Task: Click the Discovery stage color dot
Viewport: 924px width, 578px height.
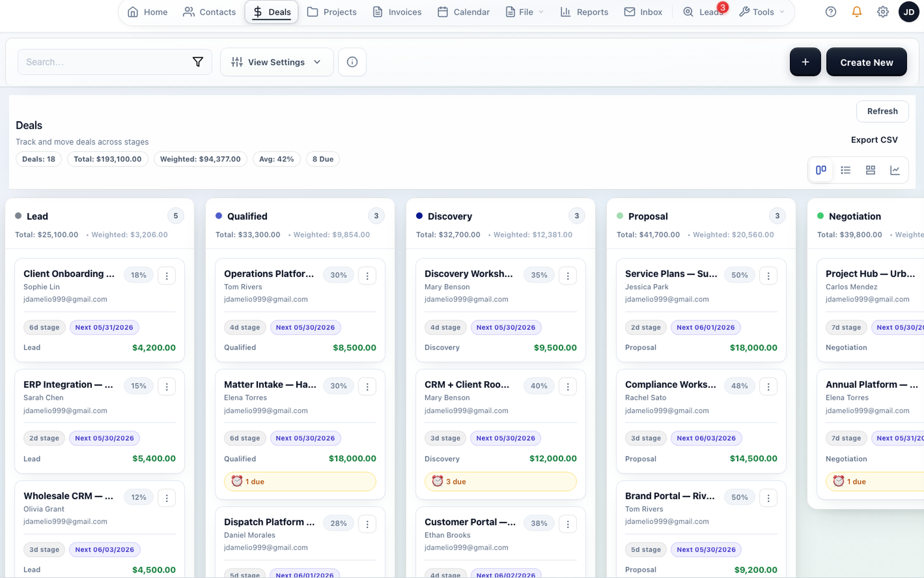Action: coord(419,216)
